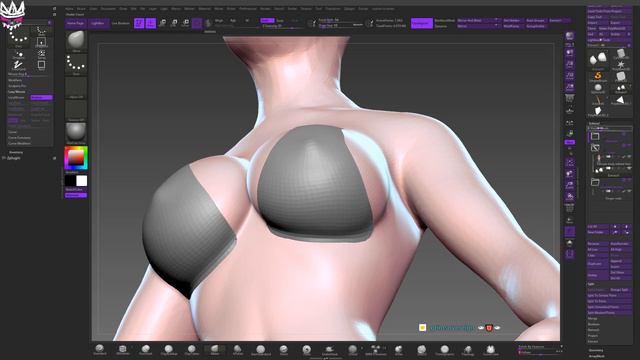Select the Standard brush in bottom shelf
Screen dimensions: 640x360
pos(99,349)
